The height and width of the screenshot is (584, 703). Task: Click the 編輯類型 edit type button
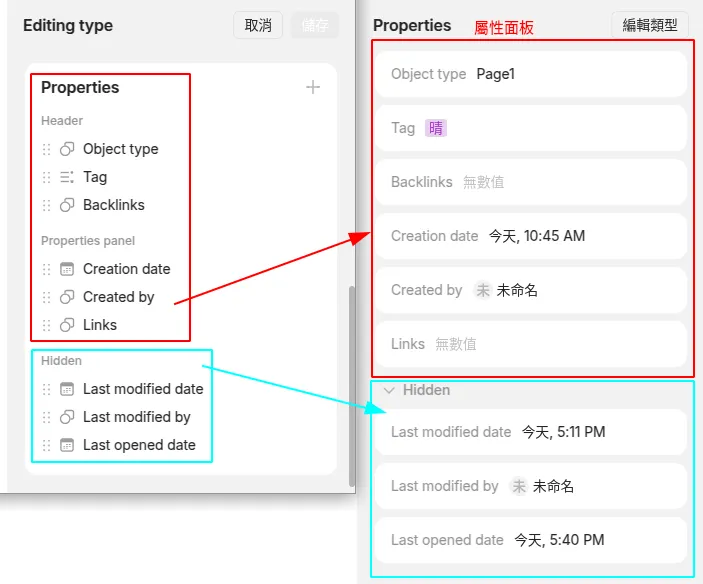coord(650,25)
